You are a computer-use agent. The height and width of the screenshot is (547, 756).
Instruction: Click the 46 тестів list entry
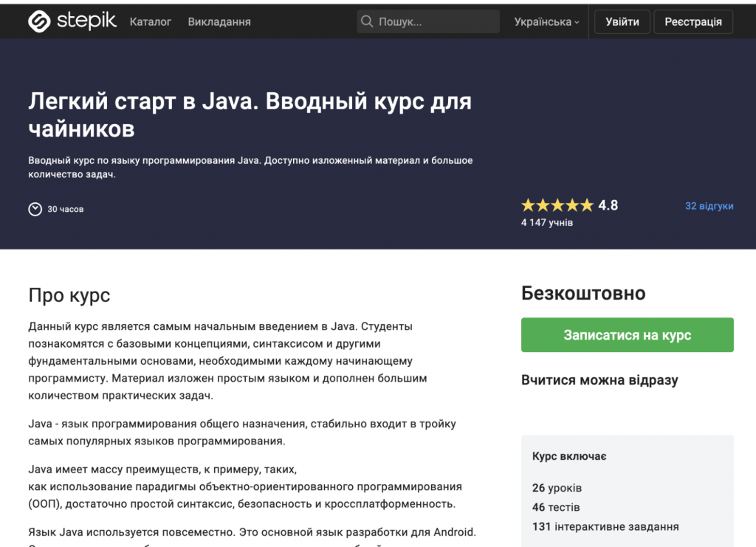pos(554,507)
